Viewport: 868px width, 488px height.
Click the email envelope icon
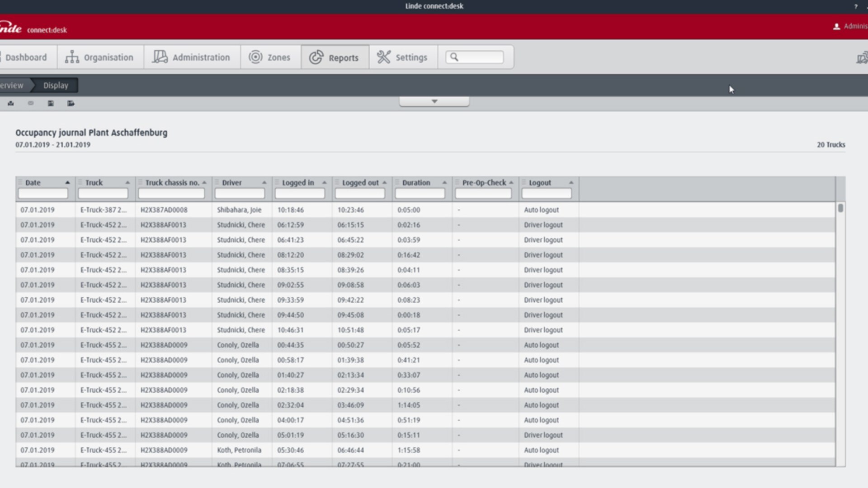(31, 103)
